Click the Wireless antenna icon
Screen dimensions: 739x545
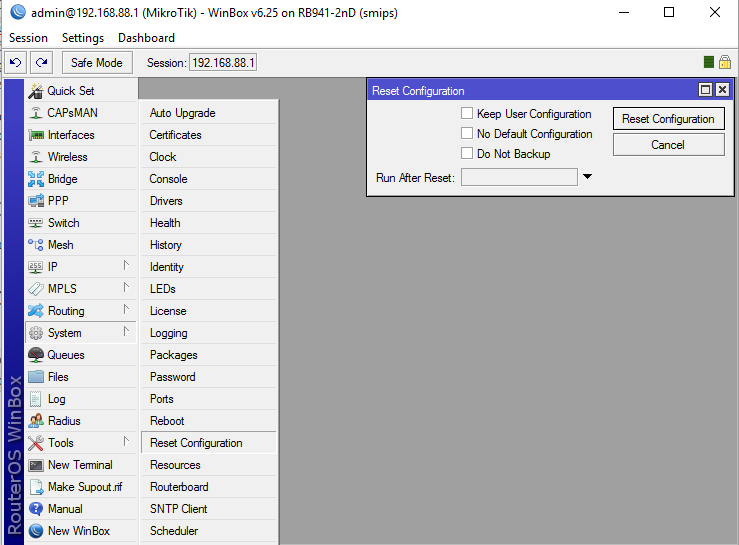click(36, 157)
